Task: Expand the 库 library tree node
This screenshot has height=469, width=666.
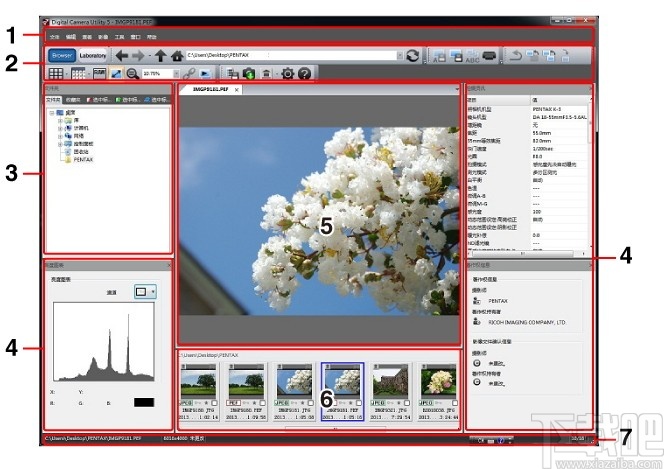Action: 60,121
